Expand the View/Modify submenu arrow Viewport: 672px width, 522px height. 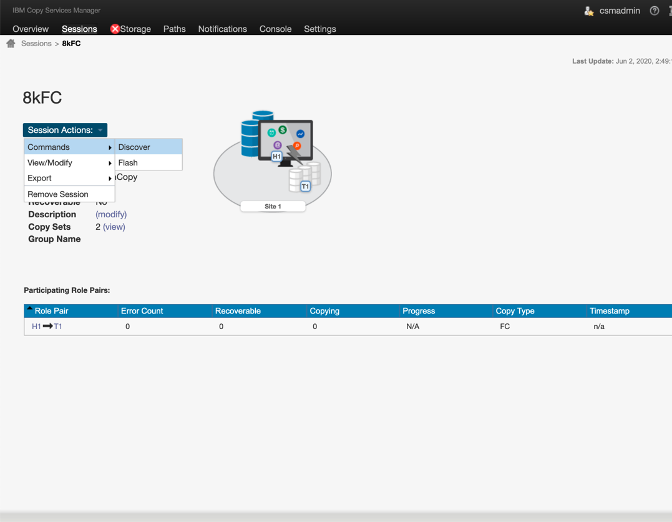pyautogui.click(x=110, y=163)
